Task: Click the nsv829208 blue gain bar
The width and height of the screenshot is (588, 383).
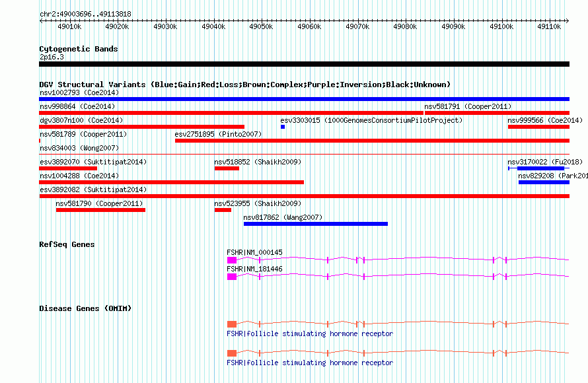Action: click(544, 182)
